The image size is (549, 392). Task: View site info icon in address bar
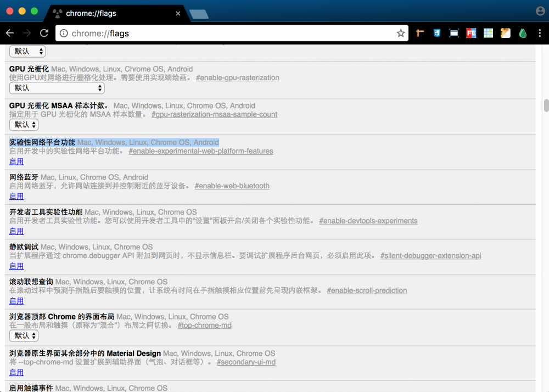point(64,33)
